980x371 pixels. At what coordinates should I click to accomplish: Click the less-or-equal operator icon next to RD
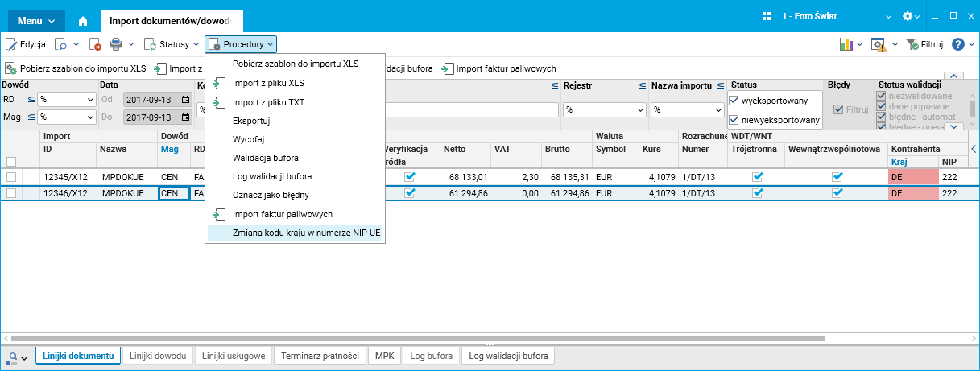(31, 100)
